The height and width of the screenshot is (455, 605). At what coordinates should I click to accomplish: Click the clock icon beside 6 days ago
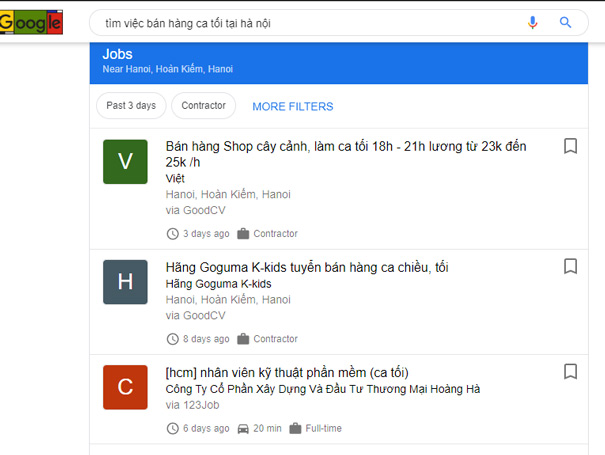[172, 428]
